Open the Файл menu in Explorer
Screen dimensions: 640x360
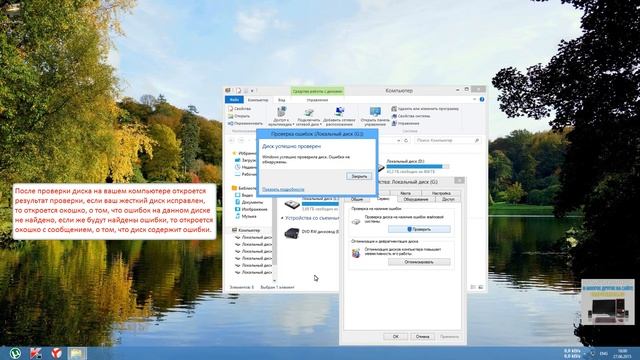234,100
